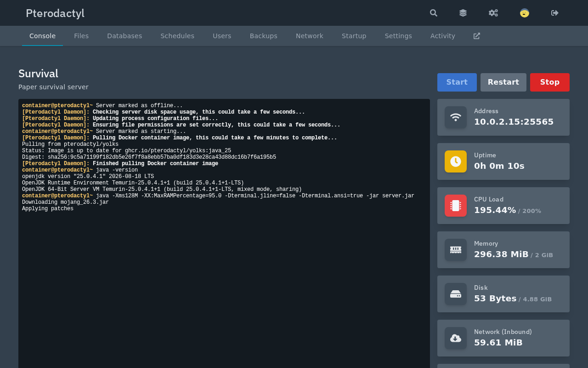Click the Paper survival server description

click(x=53, y=87)
